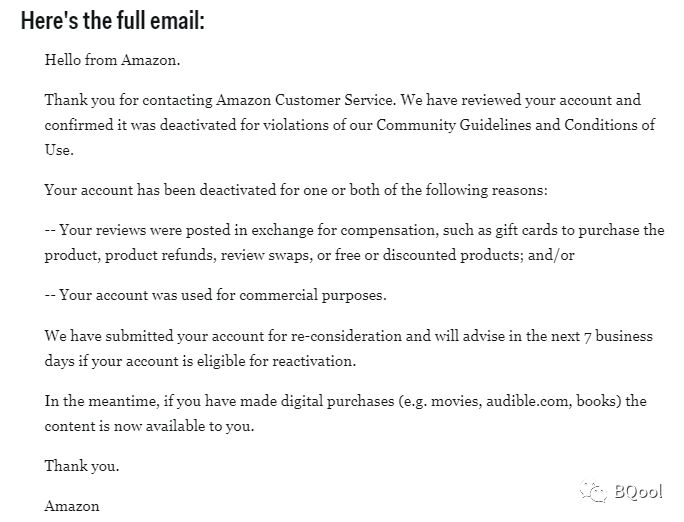This screenshot has width=684, height=522.
Task: Click the word "reactivation"
Action: [316, 360]
